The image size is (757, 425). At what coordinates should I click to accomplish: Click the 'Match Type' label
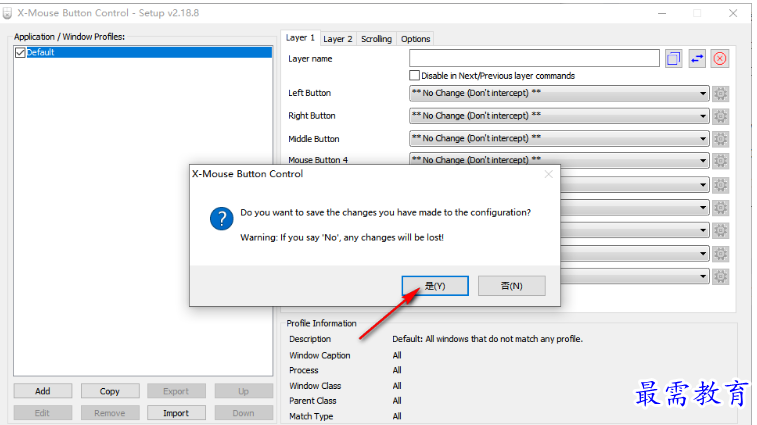(x=311, y=416)
